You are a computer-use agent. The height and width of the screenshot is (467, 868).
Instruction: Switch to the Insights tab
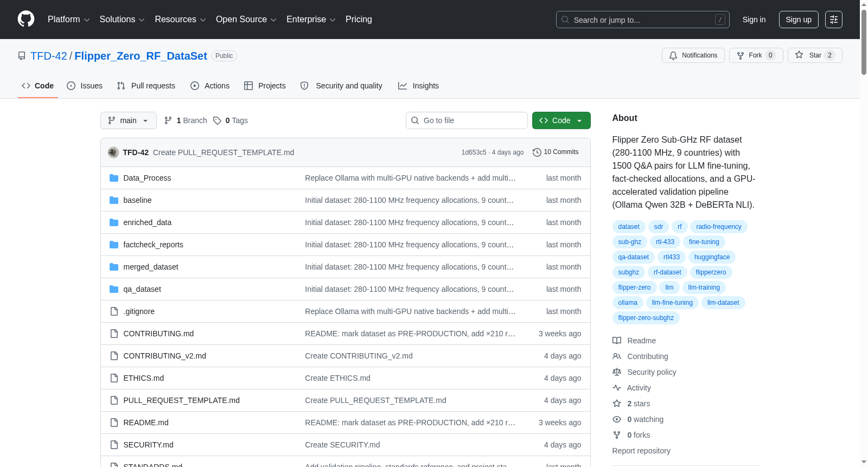[x=418, y=86]
